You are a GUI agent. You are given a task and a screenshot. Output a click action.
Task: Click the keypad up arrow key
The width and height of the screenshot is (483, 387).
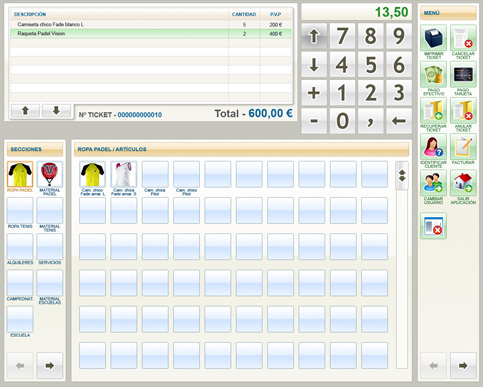314,36
